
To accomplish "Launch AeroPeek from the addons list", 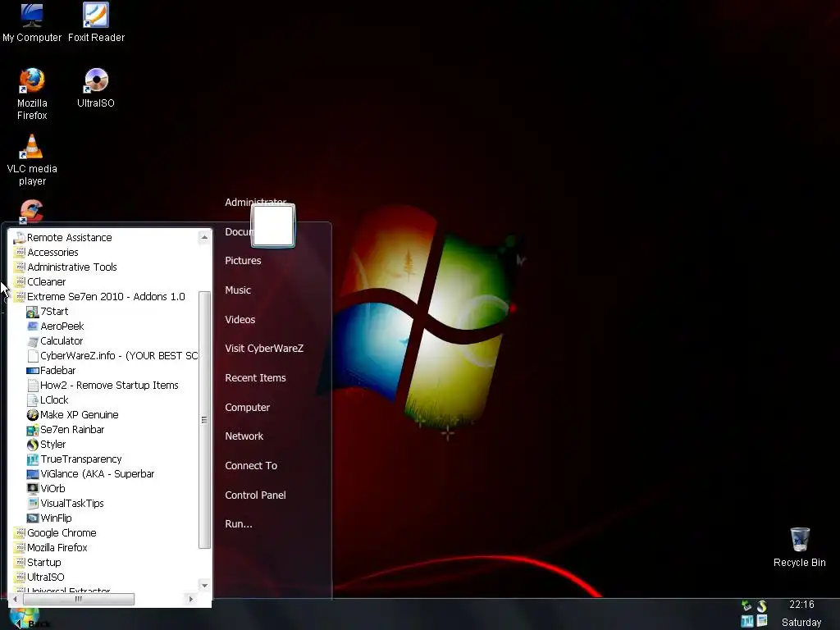I will click(x=55, y=326).
